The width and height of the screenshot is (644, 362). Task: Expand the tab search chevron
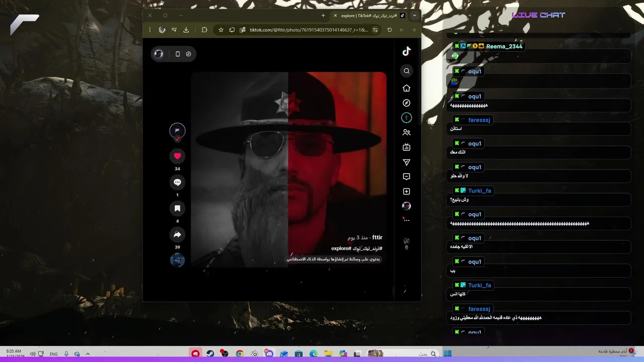coord(415,16)
